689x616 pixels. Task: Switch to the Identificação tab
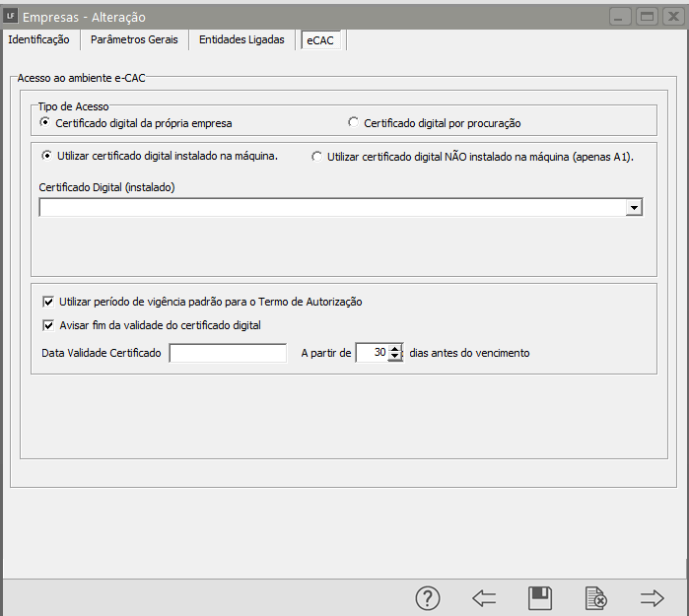tap(38, 39)
